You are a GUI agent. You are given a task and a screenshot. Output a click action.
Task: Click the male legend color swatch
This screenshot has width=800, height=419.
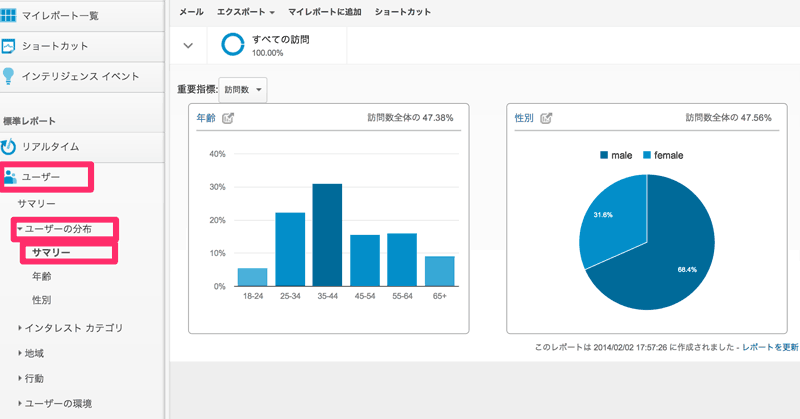click(604, 155)
